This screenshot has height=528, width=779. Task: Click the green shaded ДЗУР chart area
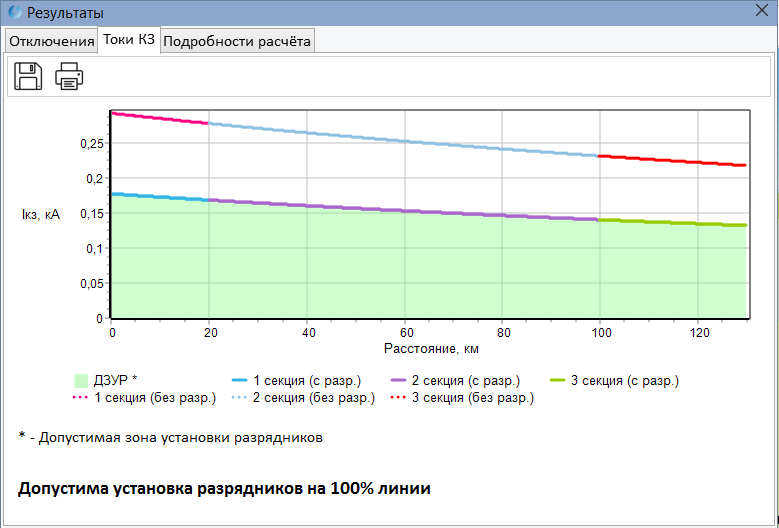pos(400,270)
